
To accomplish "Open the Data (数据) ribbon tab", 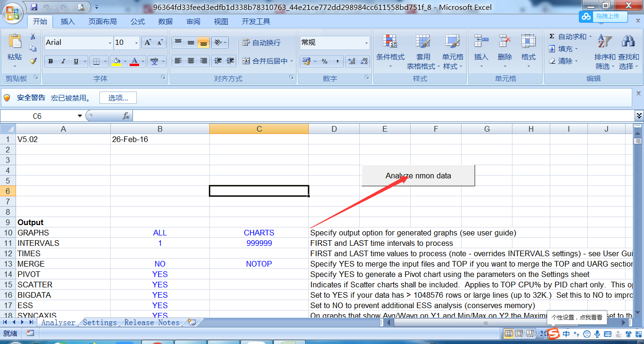I will point(165,22).
